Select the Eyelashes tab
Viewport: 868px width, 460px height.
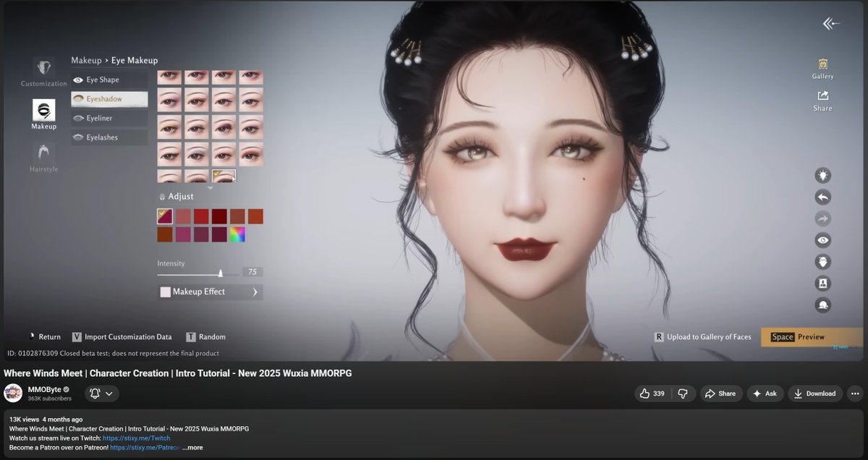tap(109, 137)
